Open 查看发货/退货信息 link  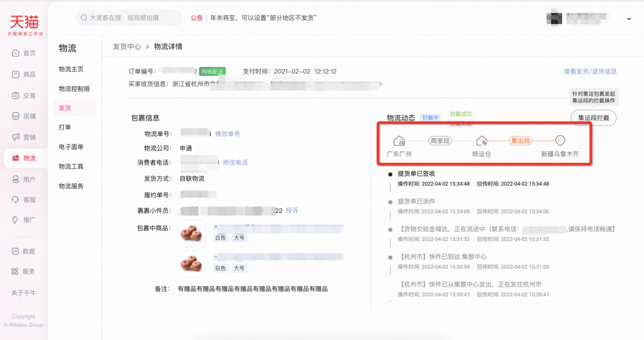pos(590,71)
